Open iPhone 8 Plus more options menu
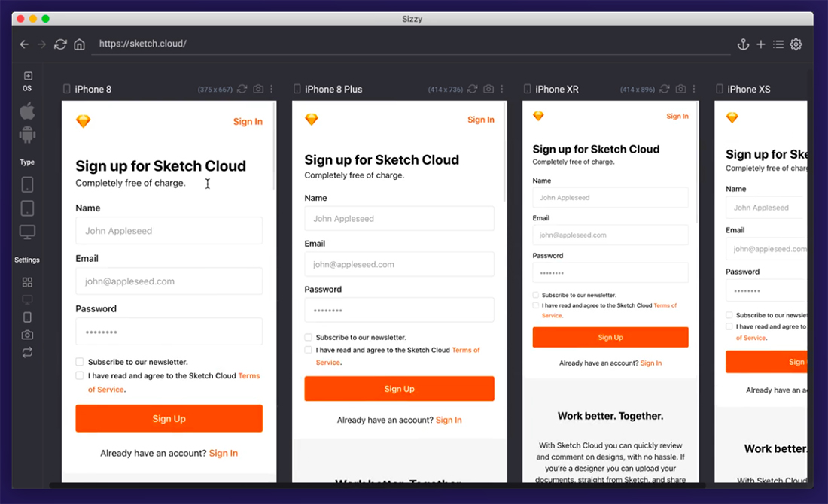 502,90
